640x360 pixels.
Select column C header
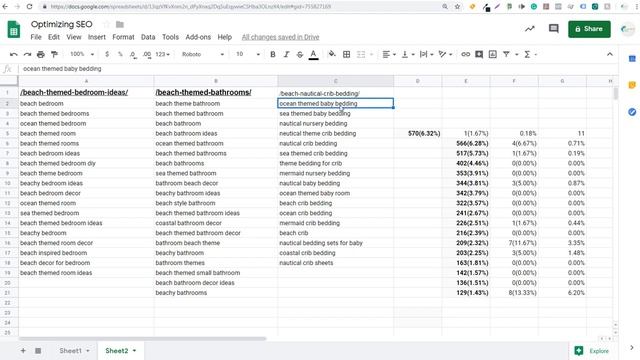tap(336, 81)
